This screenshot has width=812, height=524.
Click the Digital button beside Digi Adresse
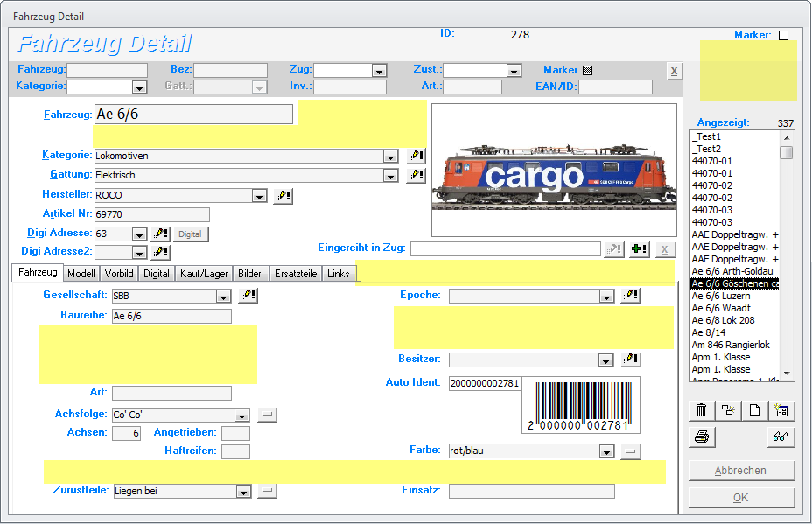coord(191,234)
